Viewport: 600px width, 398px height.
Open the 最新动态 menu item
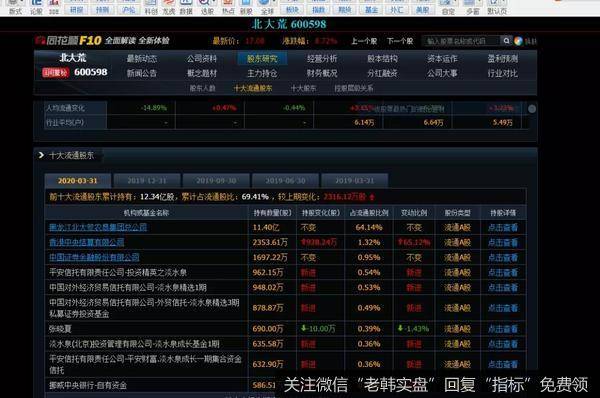142,59
